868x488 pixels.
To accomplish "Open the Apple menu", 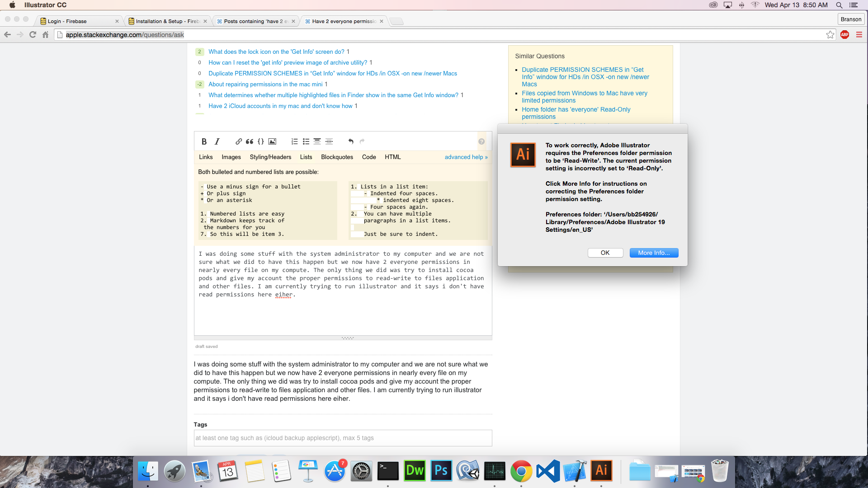I will (x=12, y=5).
